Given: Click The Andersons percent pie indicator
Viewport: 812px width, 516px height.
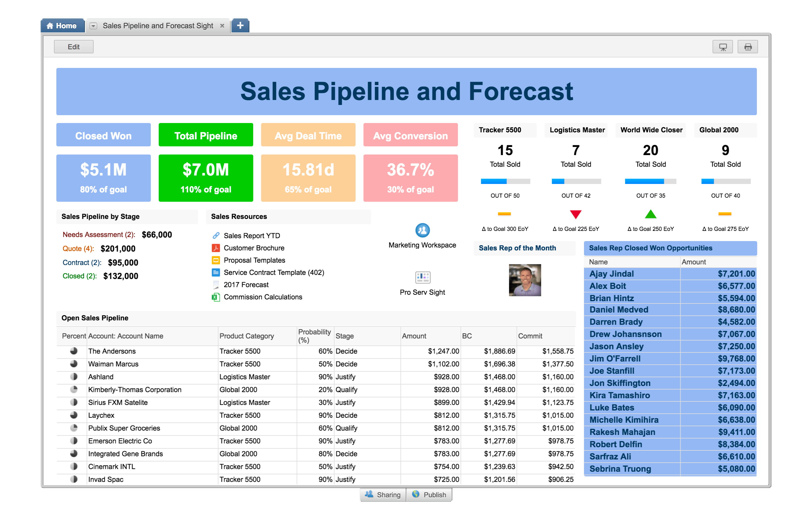Looking at the screenshot, I should [73, 351].
